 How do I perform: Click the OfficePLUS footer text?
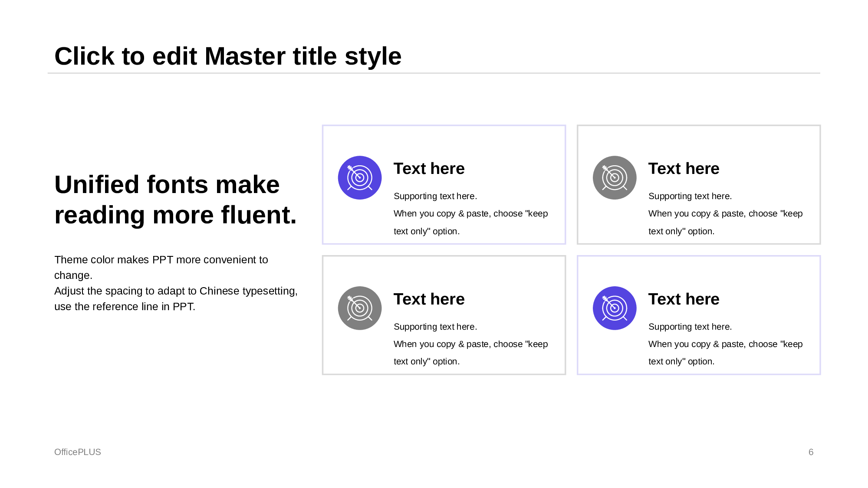78,452
